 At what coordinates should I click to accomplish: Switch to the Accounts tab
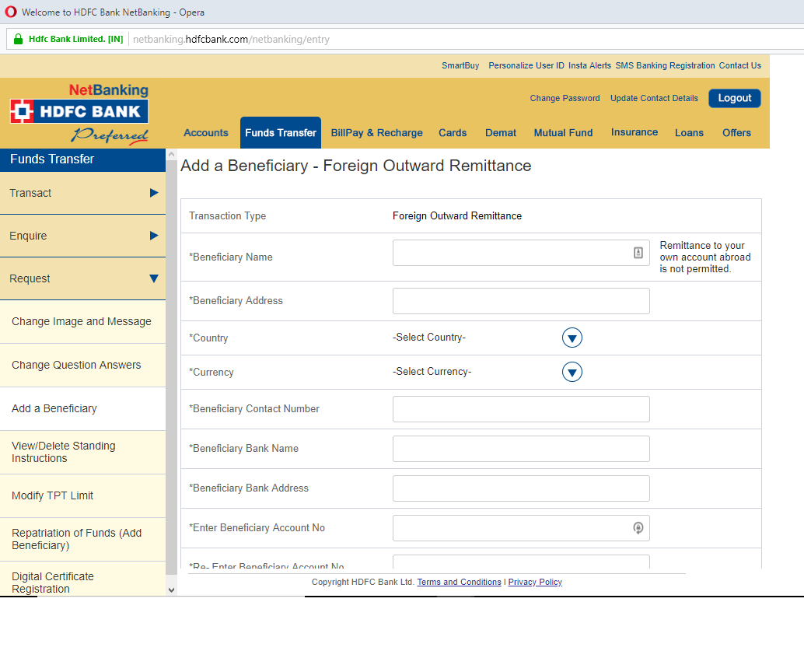point(206,133)
